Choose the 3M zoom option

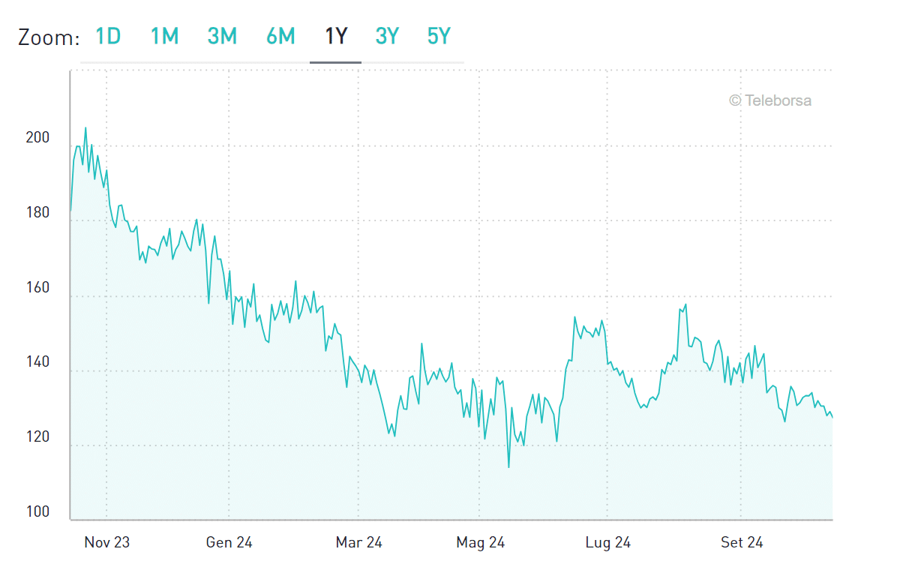pyautogui.click(x=222, y=36)
